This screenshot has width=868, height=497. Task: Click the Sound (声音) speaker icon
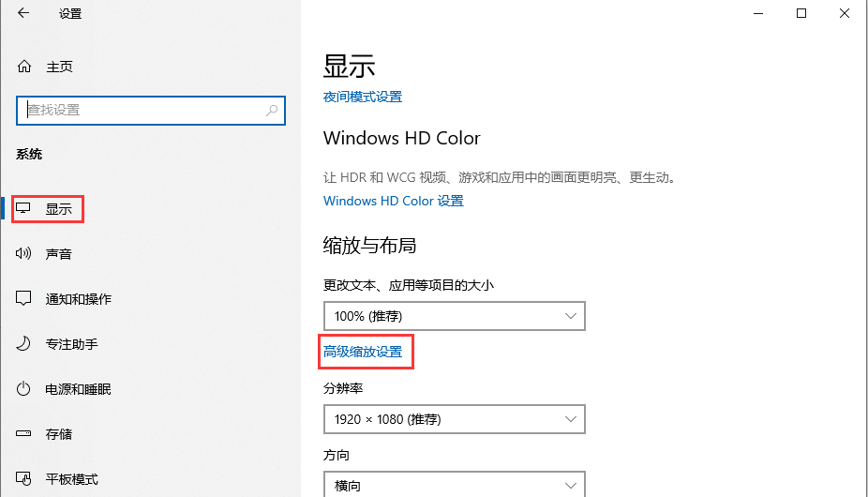click(x=24, y=254)
